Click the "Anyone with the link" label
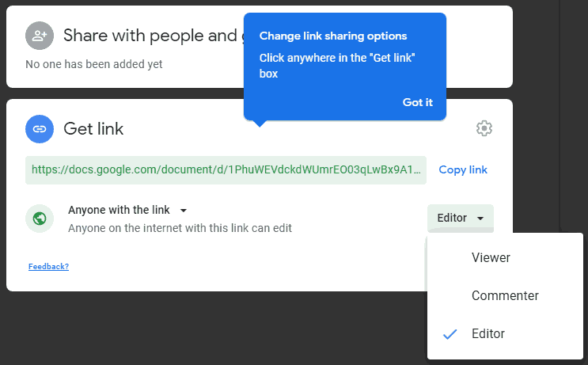 tap(119, 210)
